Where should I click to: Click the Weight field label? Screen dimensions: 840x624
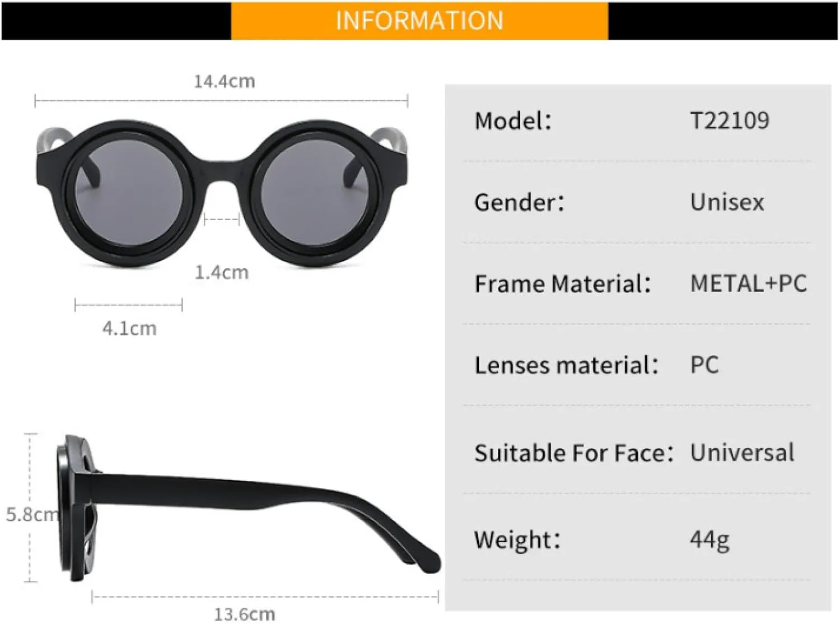coord(517,540)
